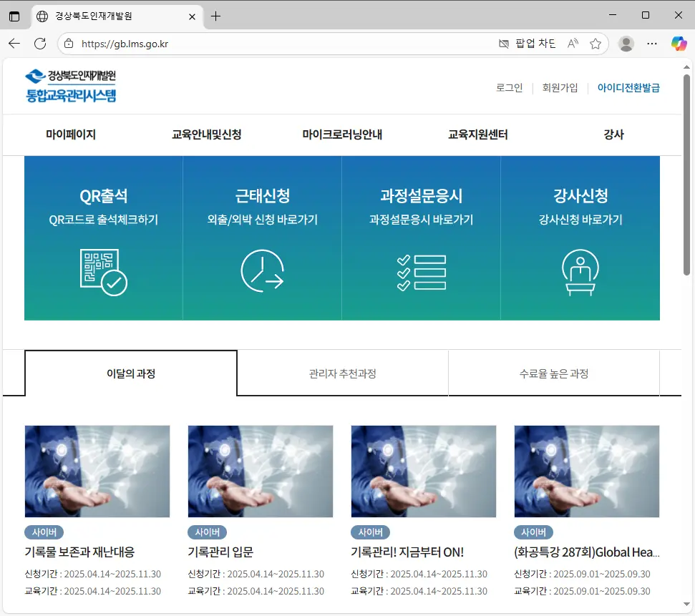Image resolution: width=695 pixels, height=616 pixels.
Task: Click the address bar URL
Action: click(125, 44)
